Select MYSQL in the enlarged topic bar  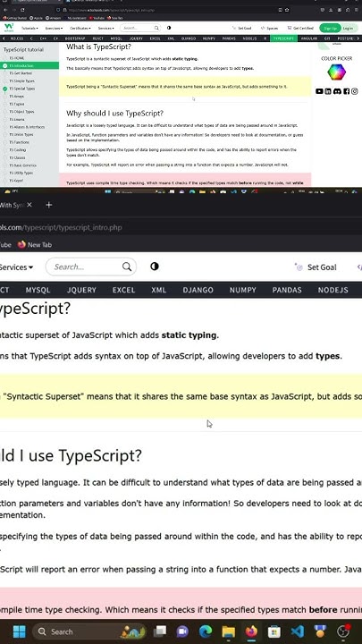[x=38, y=290]
